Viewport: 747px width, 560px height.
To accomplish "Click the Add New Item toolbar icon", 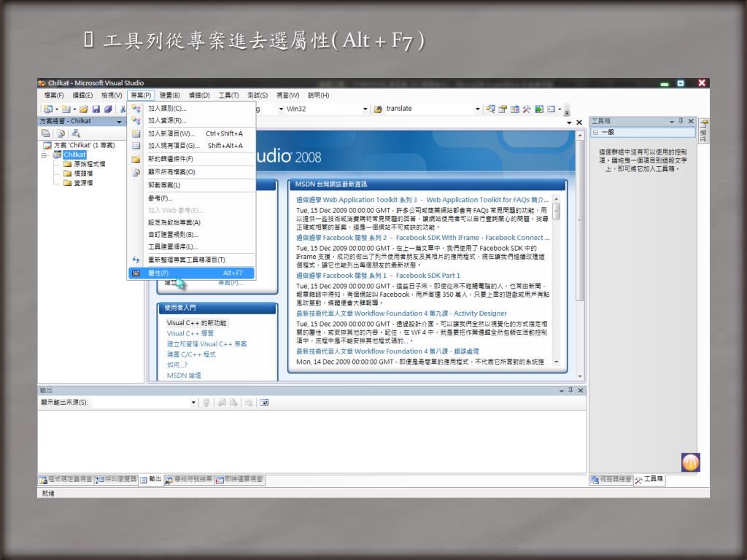I will (66, 109).
